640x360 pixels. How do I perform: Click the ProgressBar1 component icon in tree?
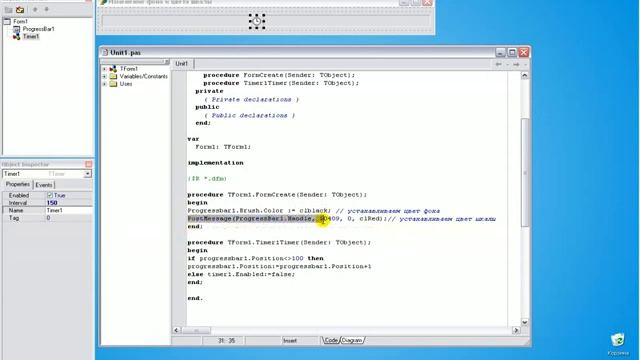(x=16, y=29)
